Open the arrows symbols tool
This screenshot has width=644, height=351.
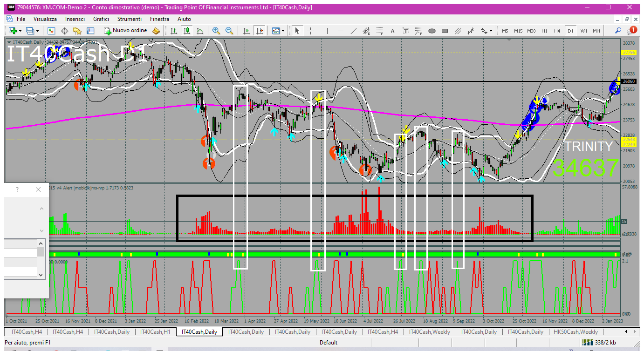484,31
